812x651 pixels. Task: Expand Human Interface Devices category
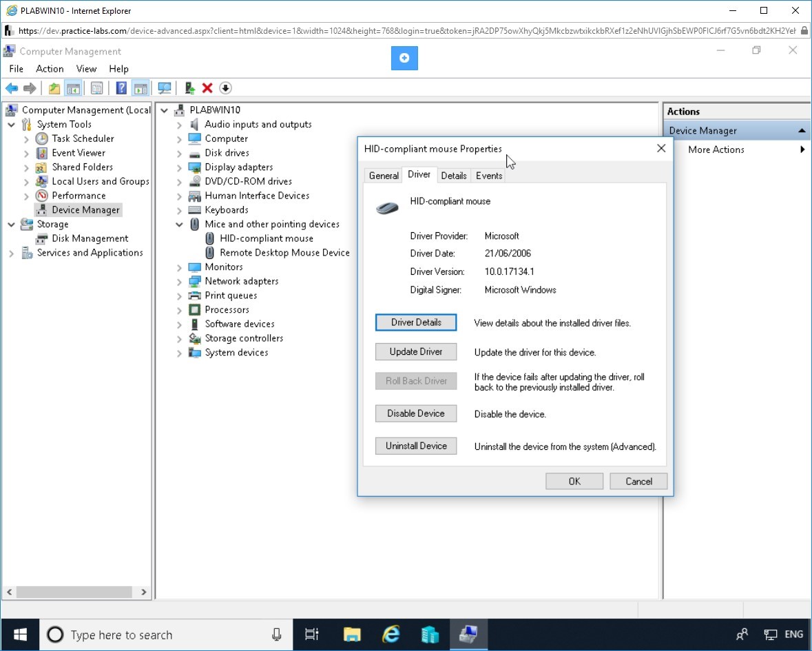coord(179,196)
